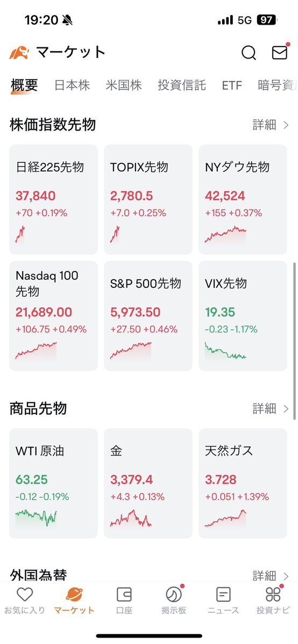The width and height of the screenshot is (298, 644).
Task: Click the 金 price mini chart
Action: [x=131, y=518]
